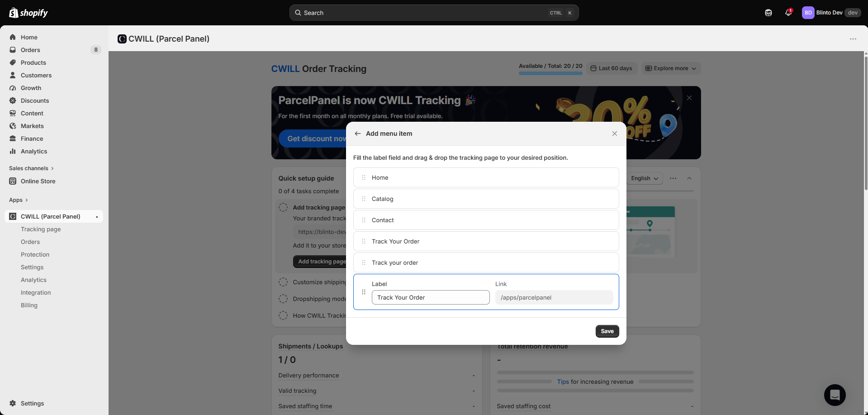Viewport: 868px width, 415px height.
Task: Open Protection in CWILL submenu
Action: point(35,254)
